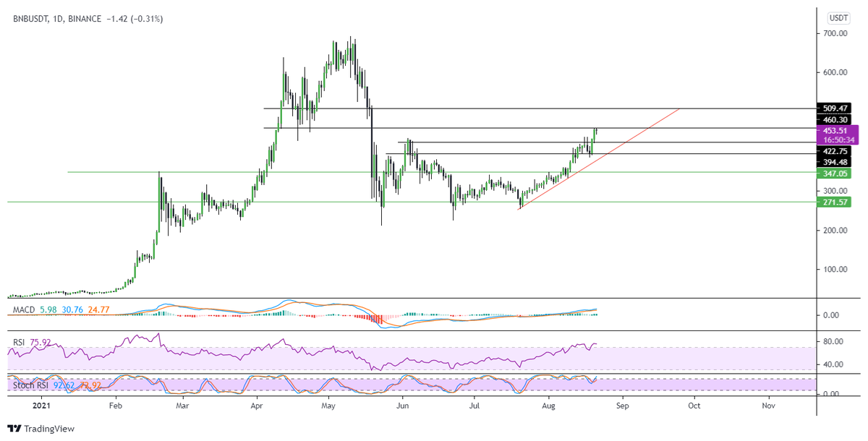Select the 509.47 price label

tap(833, 108)
